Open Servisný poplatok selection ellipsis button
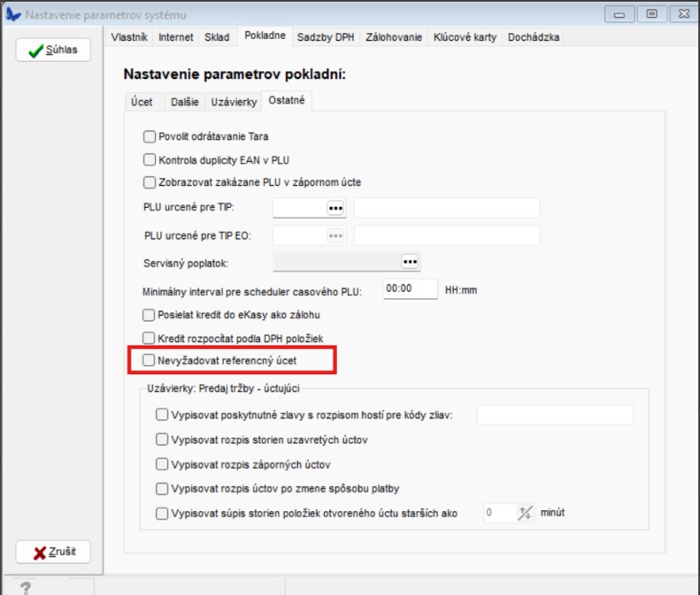This screenshot has height=595, width=700. click(411, 261)
